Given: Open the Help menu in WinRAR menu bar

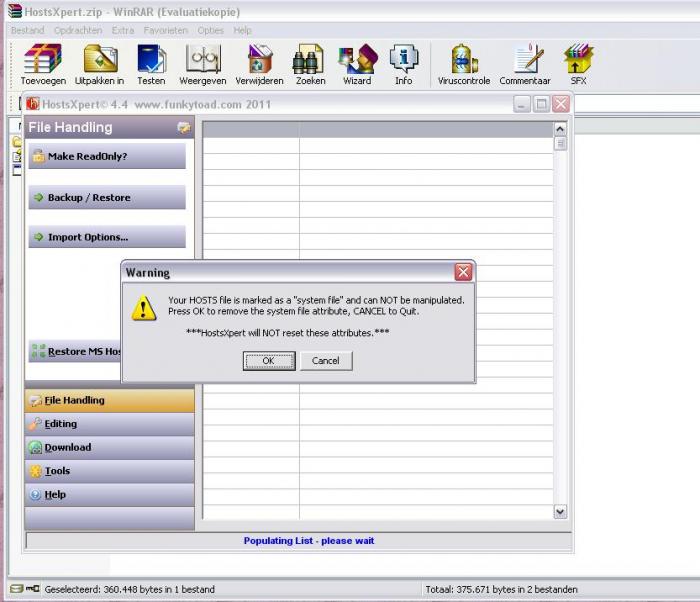Looking at the screenshot, I should point(242,30).
